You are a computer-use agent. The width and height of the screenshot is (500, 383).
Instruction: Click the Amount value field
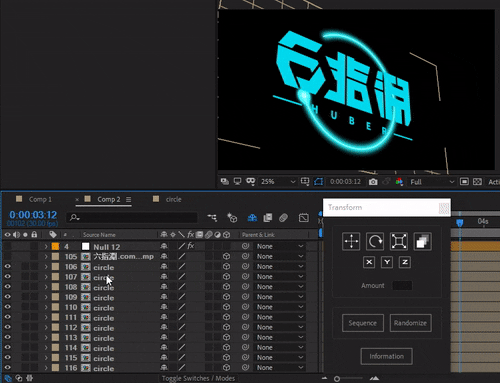(x=402, y=286)
